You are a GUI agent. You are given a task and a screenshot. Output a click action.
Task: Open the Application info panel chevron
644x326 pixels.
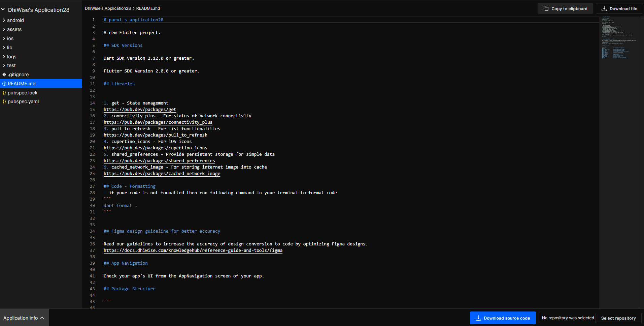(x=42, y=318)
